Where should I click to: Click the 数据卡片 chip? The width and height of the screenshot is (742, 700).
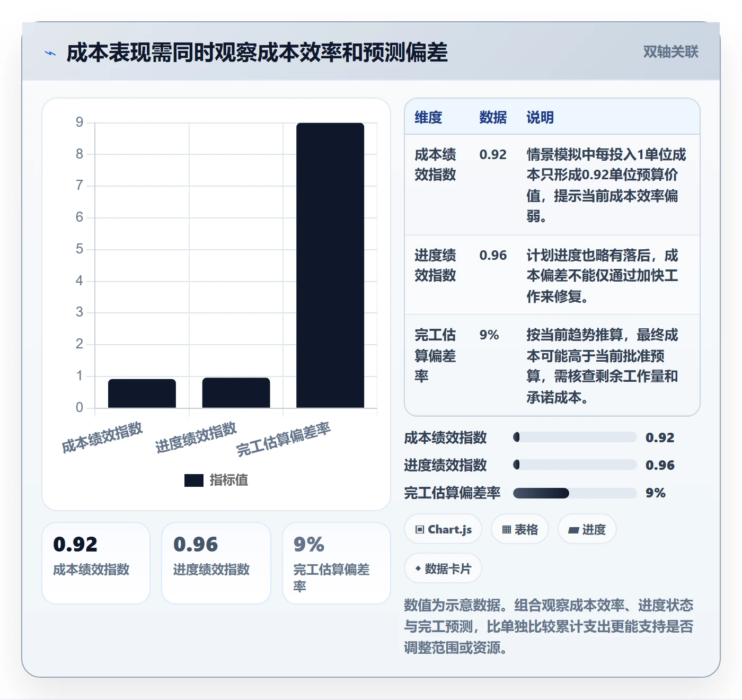coord(443,568)
